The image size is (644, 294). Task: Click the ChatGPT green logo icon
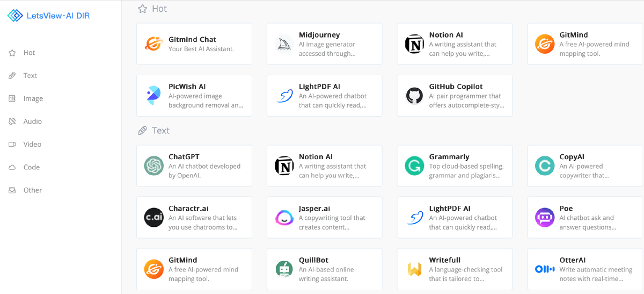pyautogui.click(x=154, y=166)
